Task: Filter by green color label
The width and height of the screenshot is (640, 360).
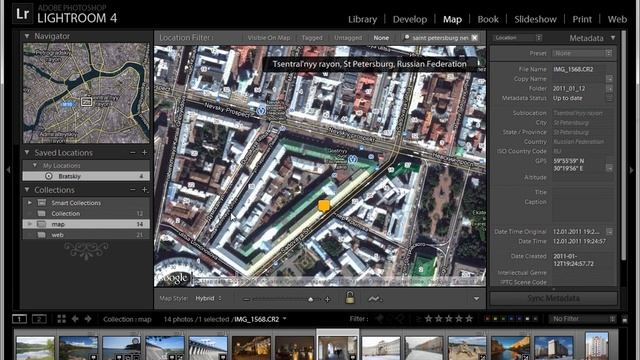Action: click(503, 319)
